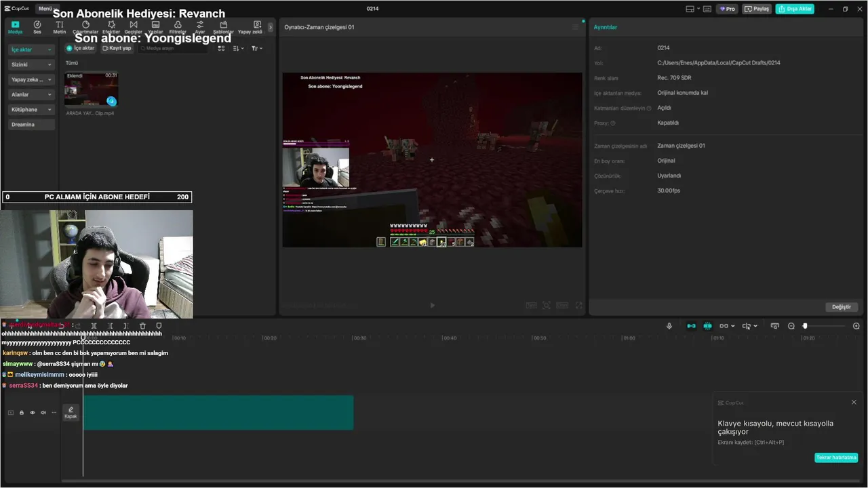
Task: Open the keyboard shortcuts icon
Action: point(707,9)
